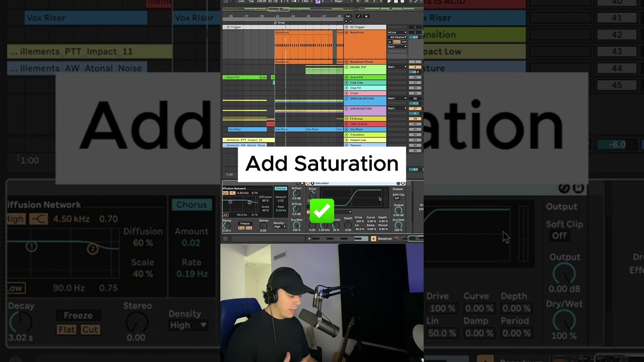Click the Bassdrum (final) track launch icon
This screenshot has width=644, height=362.
point(346,62)
